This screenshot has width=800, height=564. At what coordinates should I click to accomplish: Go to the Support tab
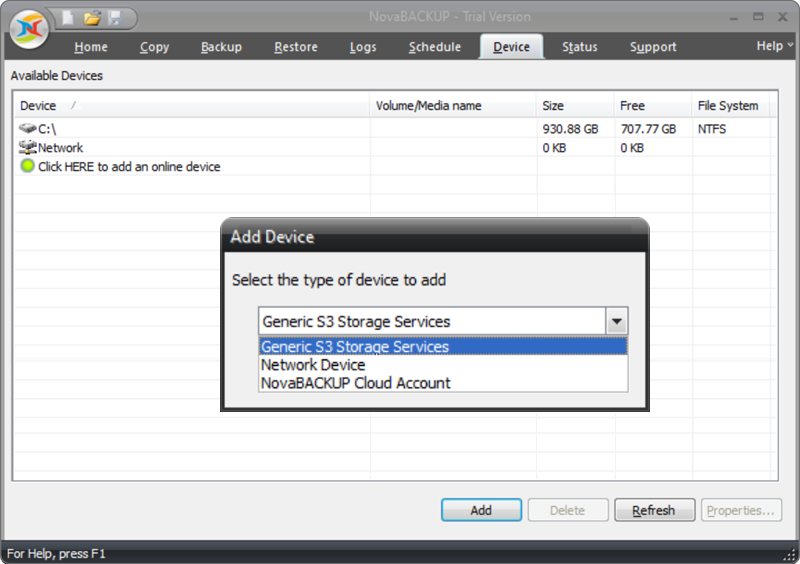coord(653,47)
